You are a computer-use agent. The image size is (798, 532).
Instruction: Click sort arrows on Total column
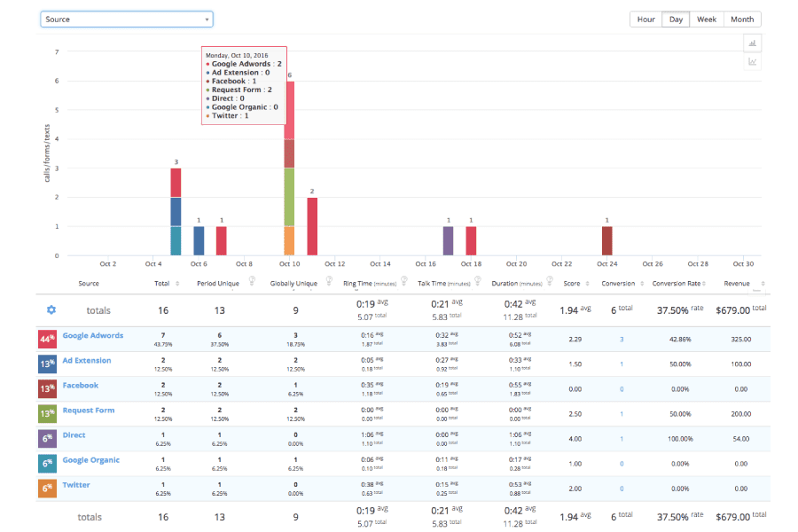point(177,284)
